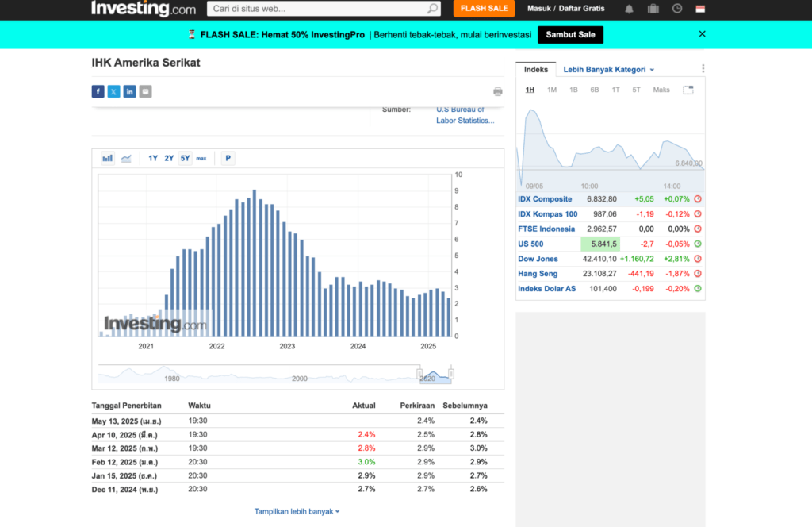812x527 pixels.
Task: Click the IHK Amerika Serikat heading
Action: pos(146,63)
